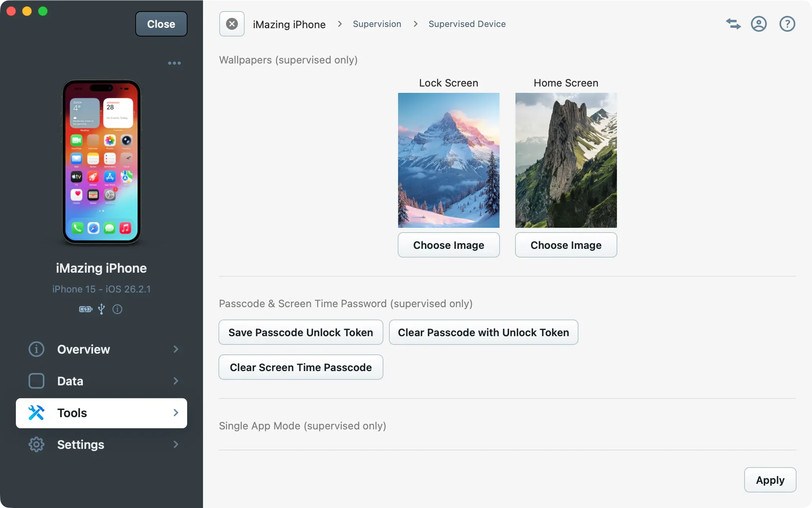
Task: Open the ellipsis menu above the phone preview
Action: pos(174,63)
